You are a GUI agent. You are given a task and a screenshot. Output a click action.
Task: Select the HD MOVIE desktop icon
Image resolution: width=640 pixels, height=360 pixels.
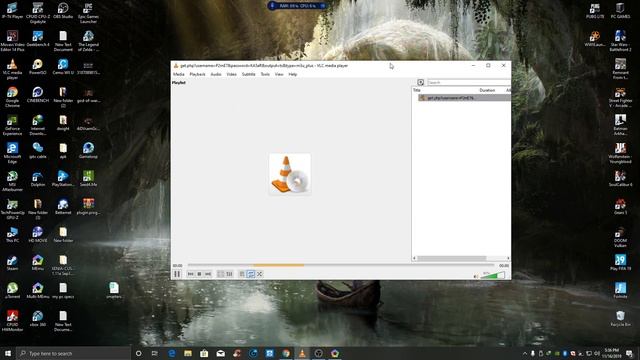[x=38, y=235]
